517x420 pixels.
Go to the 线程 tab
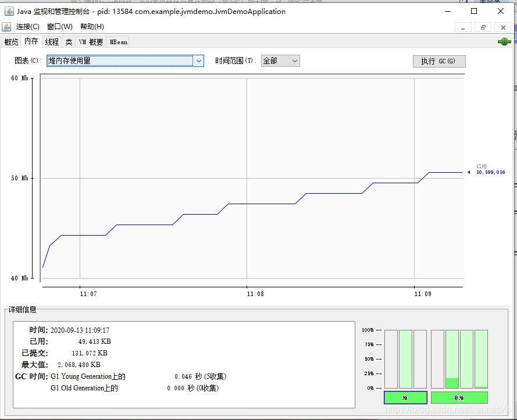[52, 42]
